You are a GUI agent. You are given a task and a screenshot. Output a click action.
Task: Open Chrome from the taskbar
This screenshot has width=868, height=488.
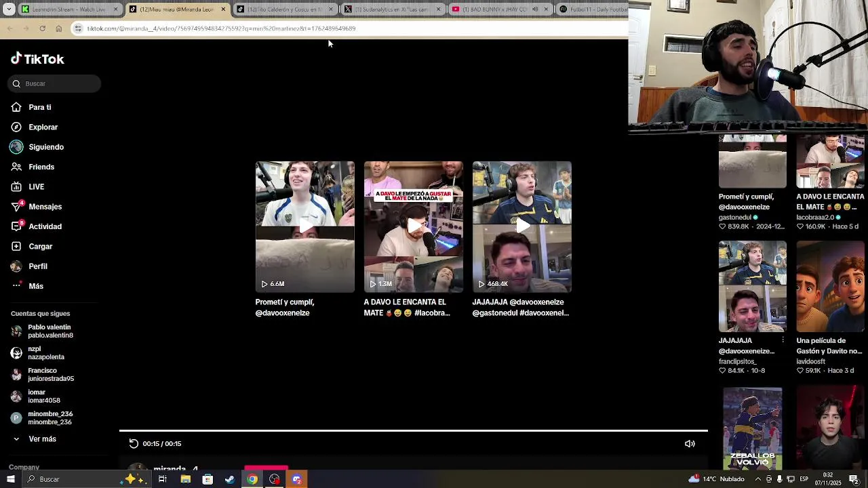[x=252, y=479]
